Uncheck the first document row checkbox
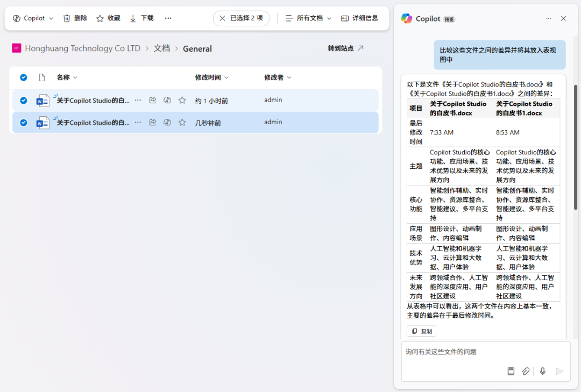The image size is (581, 392). coord(23,101)
